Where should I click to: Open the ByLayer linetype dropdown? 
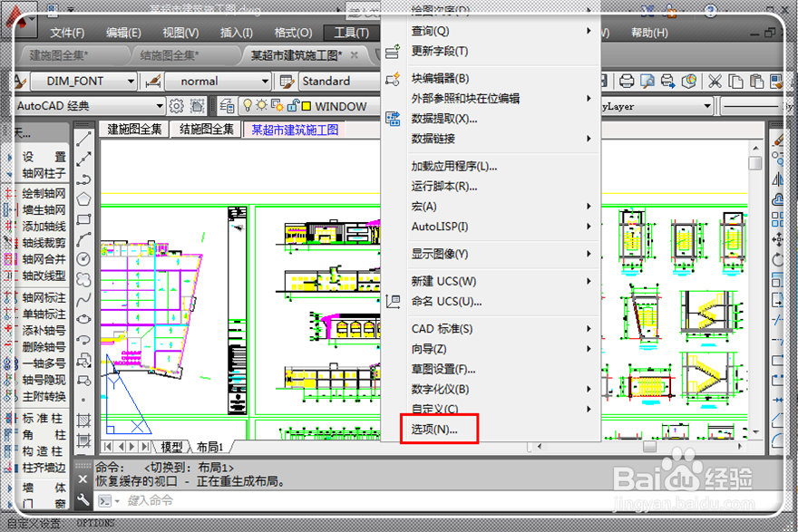pos(707,106)
